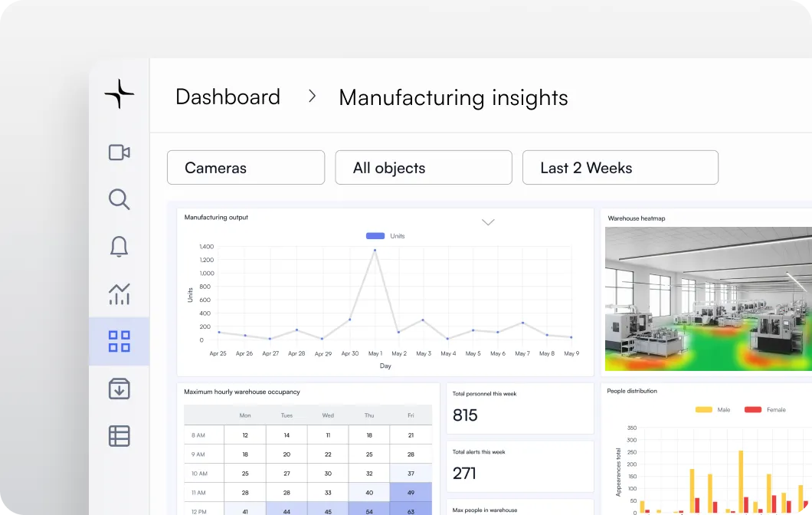The width and height of the screenshot is (812, 515).
Task: Expand the Manufacturing output chart chevron
Action: pos(488,221)
